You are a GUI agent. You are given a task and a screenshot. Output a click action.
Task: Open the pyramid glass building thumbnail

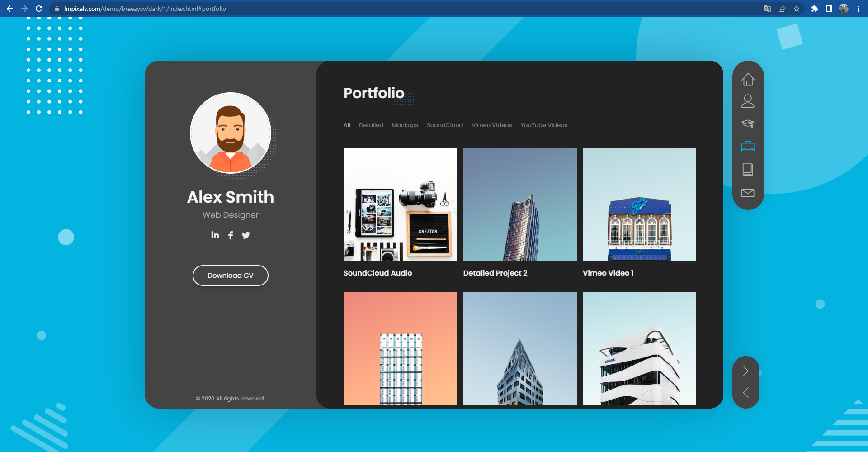tap(520, 349)
